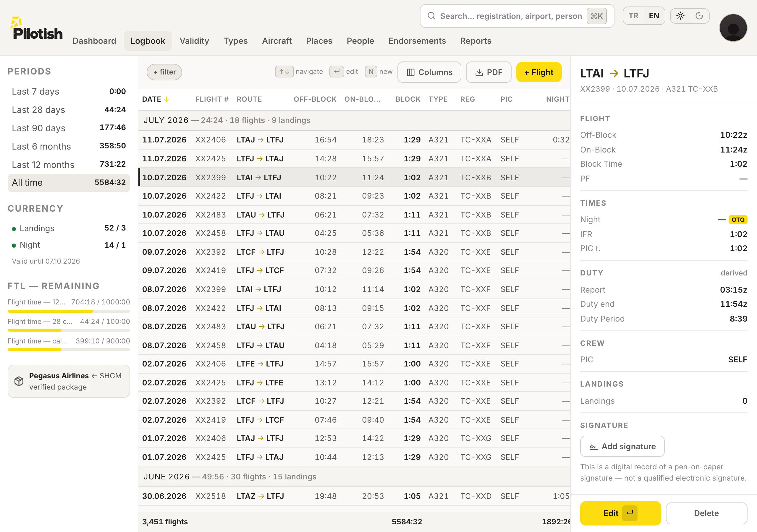Click the Pilotish logo
This screenshot has width=757, height=532.
36,29
